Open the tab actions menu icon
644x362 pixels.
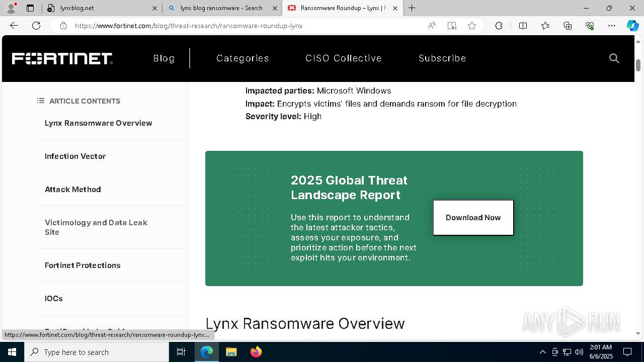coord(30,8)
